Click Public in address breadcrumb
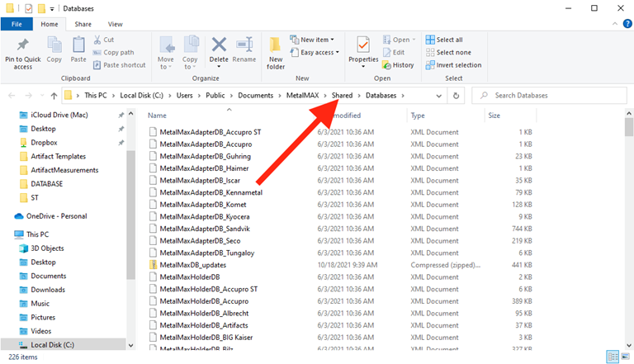Viewport: 634px width, 364px height. point(215,96)
